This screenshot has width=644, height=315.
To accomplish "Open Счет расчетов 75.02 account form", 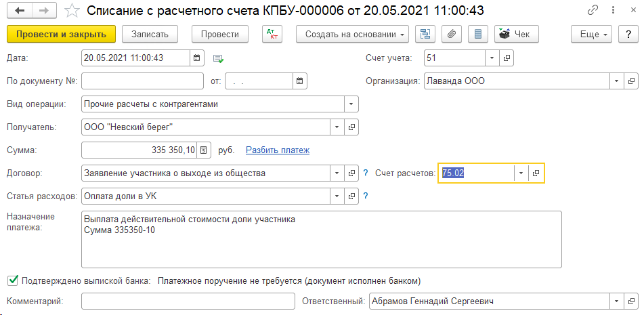I will tap(535, 173).
